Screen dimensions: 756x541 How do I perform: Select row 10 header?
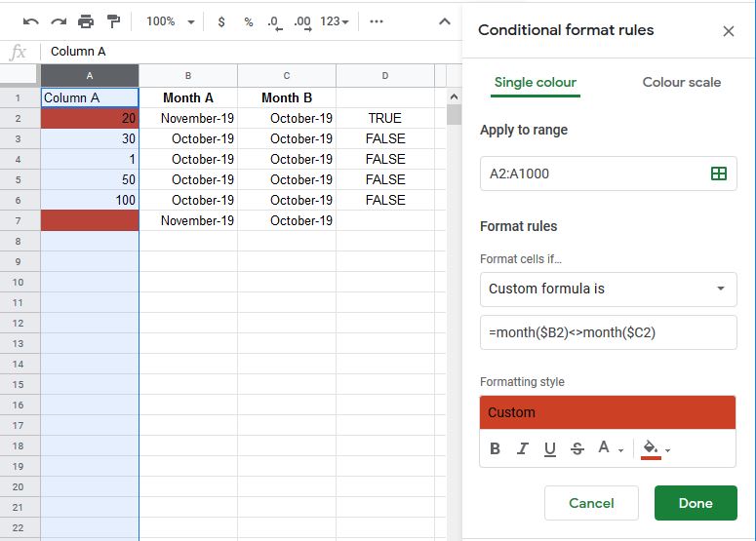pyautogui.click(x=18, y=283)
